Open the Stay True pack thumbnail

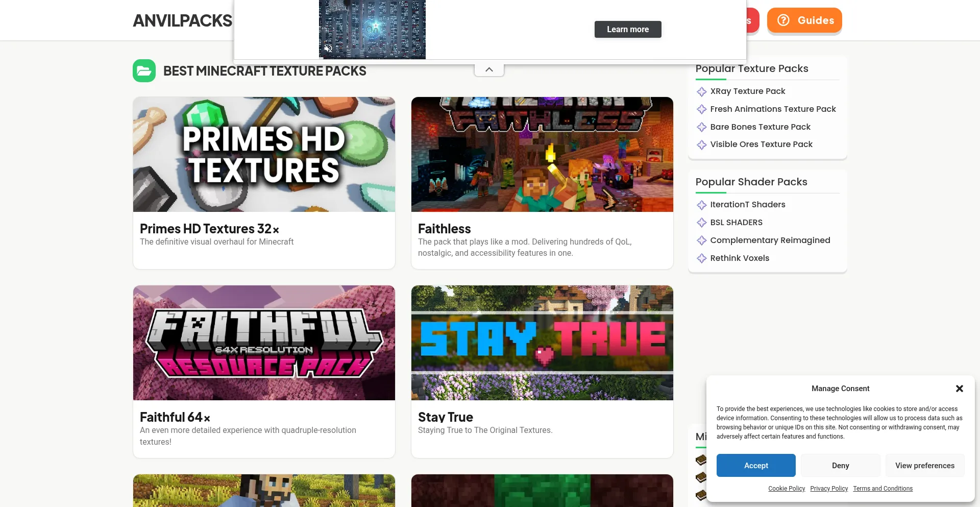click(542, 343)
